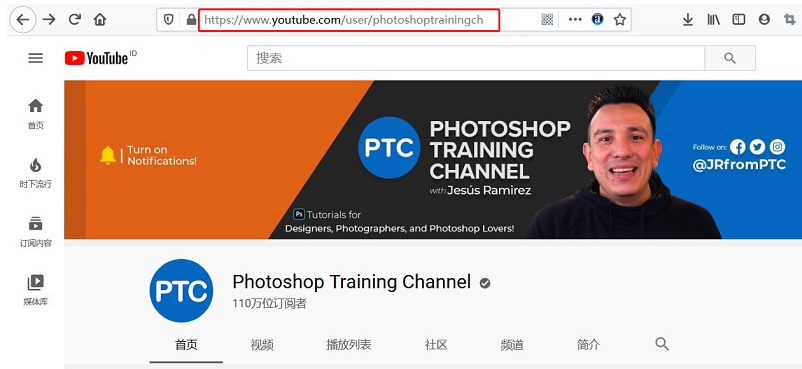Open 媒体库 library in the sidebar
The height and width of the screenshot is (369, 802).
[x=35, y=291]
